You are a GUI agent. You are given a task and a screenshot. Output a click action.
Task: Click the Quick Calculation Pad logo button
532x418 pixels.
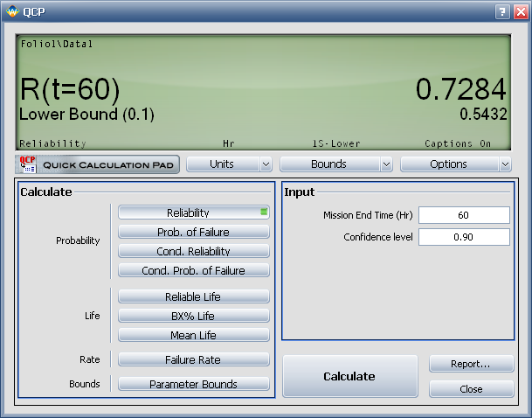[97, 164]
